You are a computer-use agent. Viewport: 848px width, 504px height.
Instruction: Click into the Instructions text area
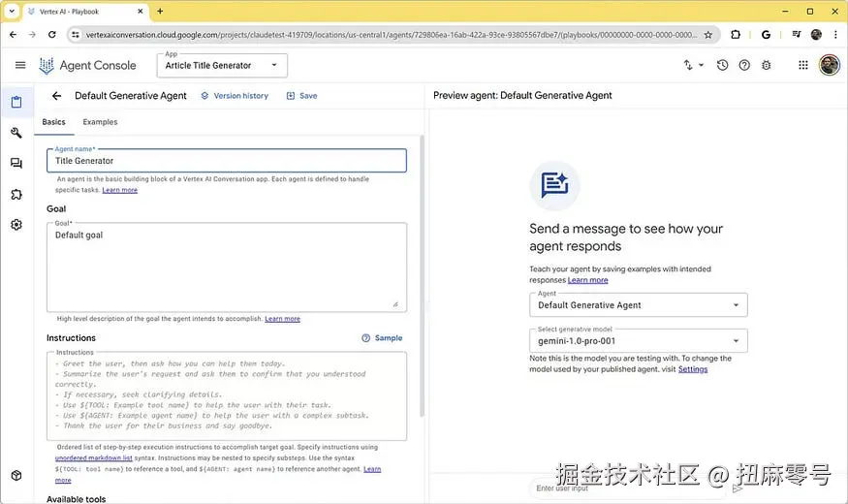(227, 395)
